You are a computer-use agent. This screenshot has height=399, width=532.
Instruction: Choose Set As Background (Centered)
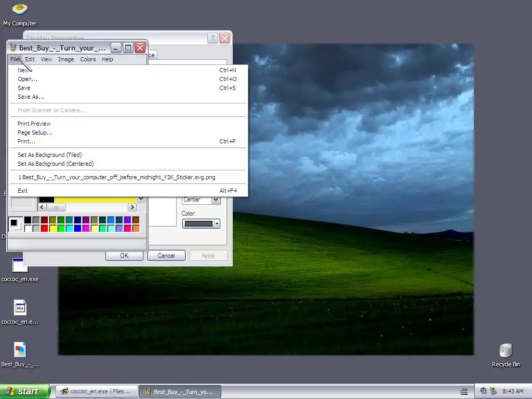(128, 164)
